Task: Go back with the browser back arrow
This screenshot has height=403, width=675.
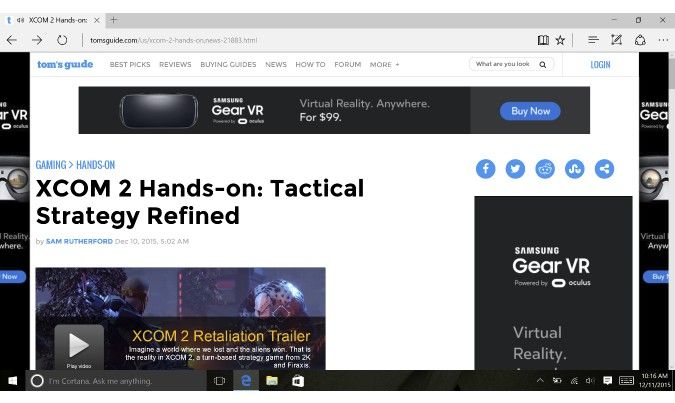Action: click(x=12, y=40)
